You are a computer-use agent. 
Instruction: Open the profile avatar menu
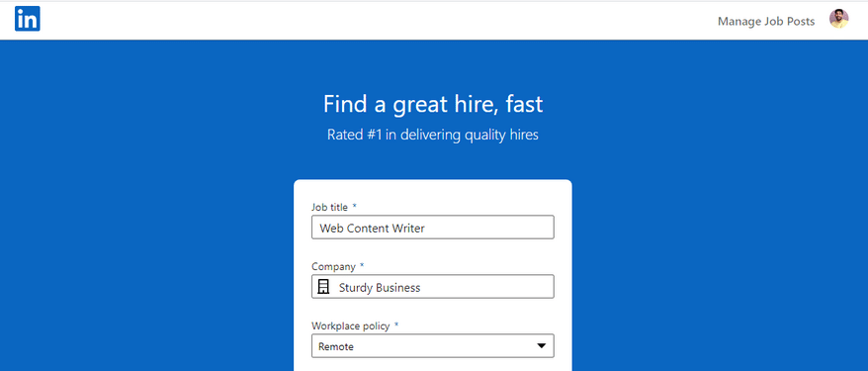click(x=838, y=19)
